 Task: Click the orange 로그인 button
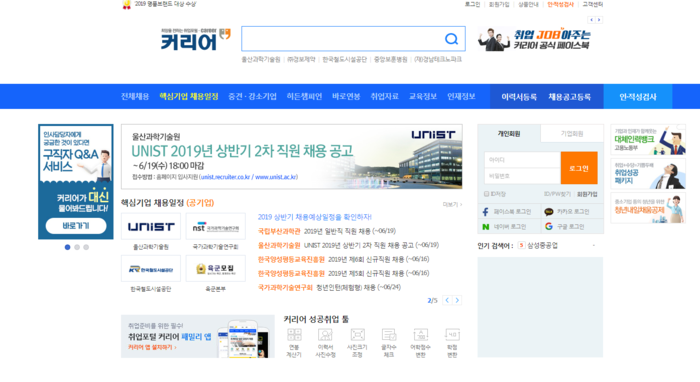coord(579,168)
